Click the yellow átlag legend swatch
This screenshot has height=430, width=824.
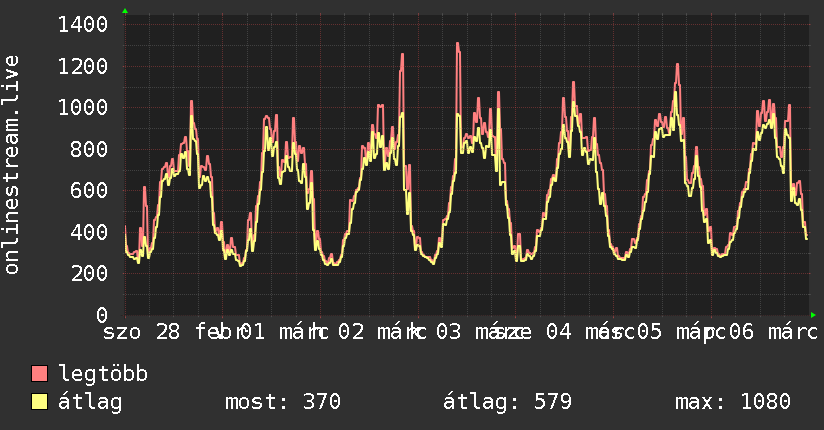(x=39, y=402)
